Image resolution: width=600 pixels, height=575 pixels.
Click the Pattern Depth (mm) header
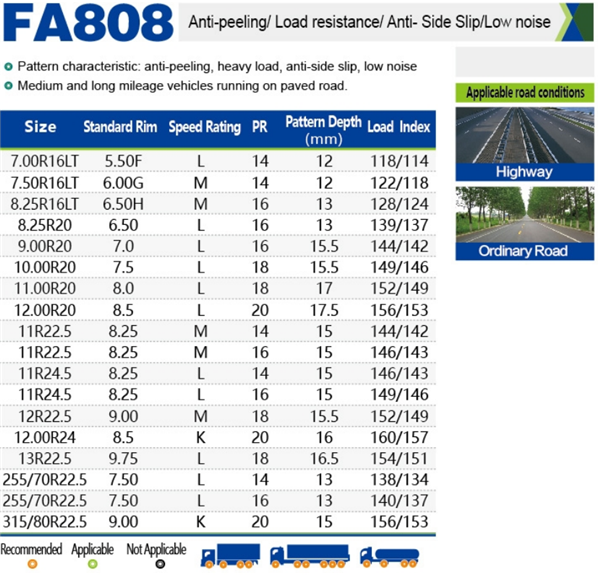click(x=323, y=130)
